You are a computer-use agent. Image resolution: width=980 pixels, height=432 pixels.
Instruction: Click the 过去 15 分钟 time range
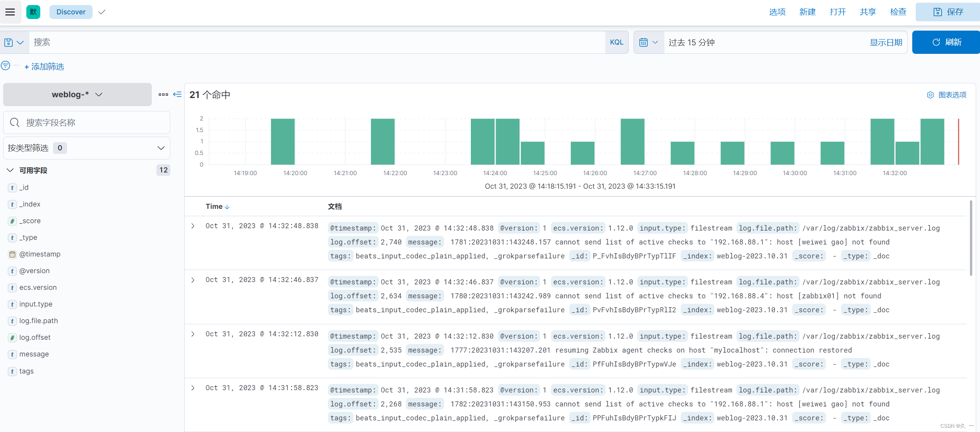[692, 42]
